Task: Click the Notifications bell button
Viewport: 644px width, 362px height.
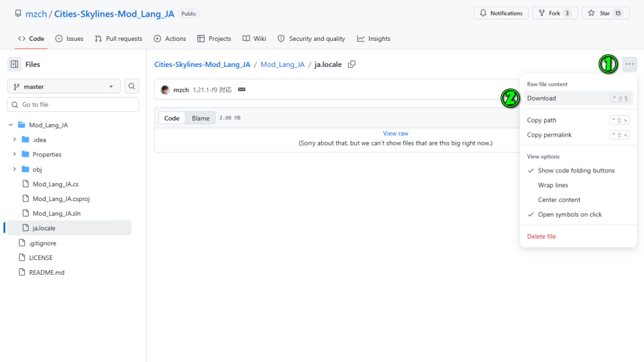Action: 500,13
